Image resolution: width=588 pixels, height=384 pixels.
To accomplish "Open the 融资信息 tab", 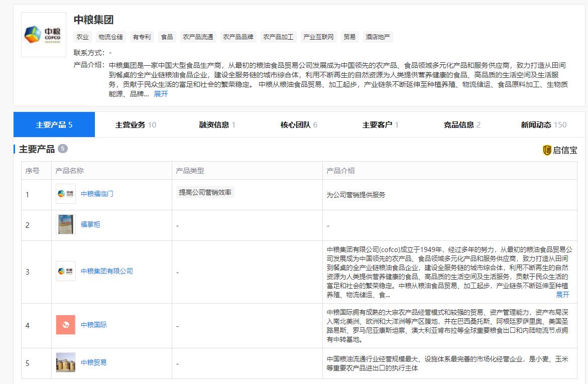I will coord(217,124).
